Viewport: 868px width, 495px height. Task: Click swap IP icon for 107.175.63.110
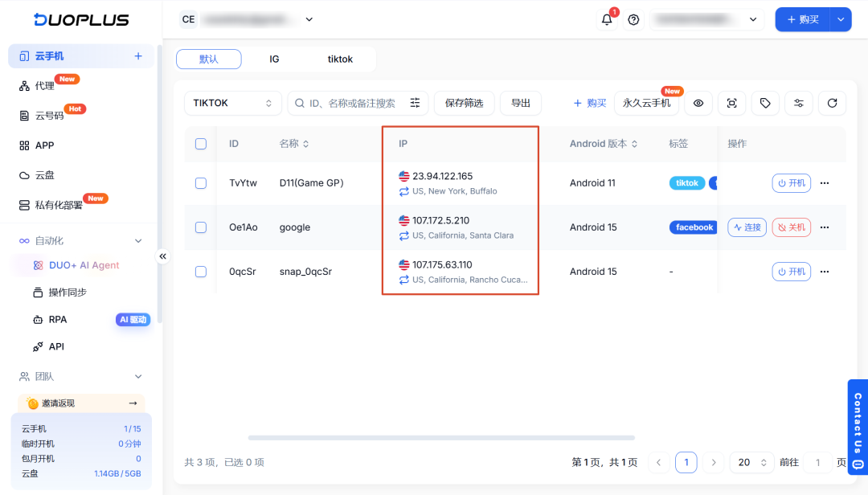click(x=404, y=280)
